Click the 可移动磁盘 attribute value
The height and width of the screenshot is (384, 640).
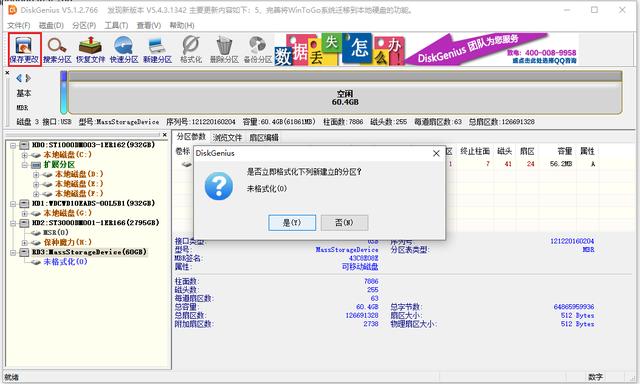[360, 267]
